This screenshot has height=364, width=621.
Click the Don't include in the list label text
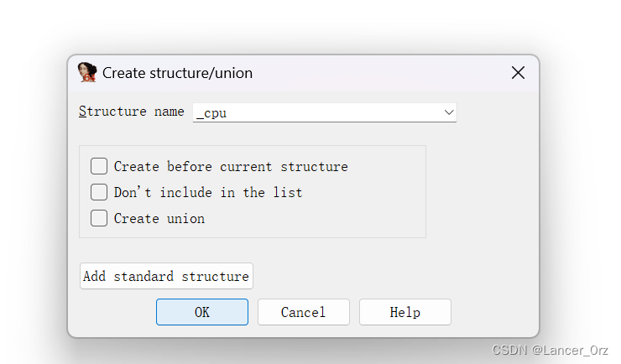tap(208, 192)
